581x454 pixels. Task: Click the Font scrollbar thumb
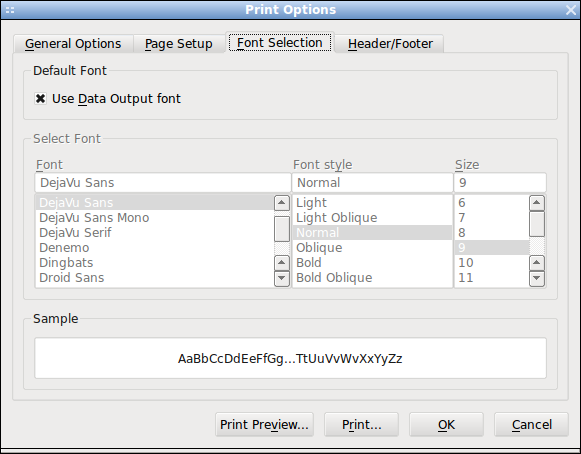coord(282,229)
